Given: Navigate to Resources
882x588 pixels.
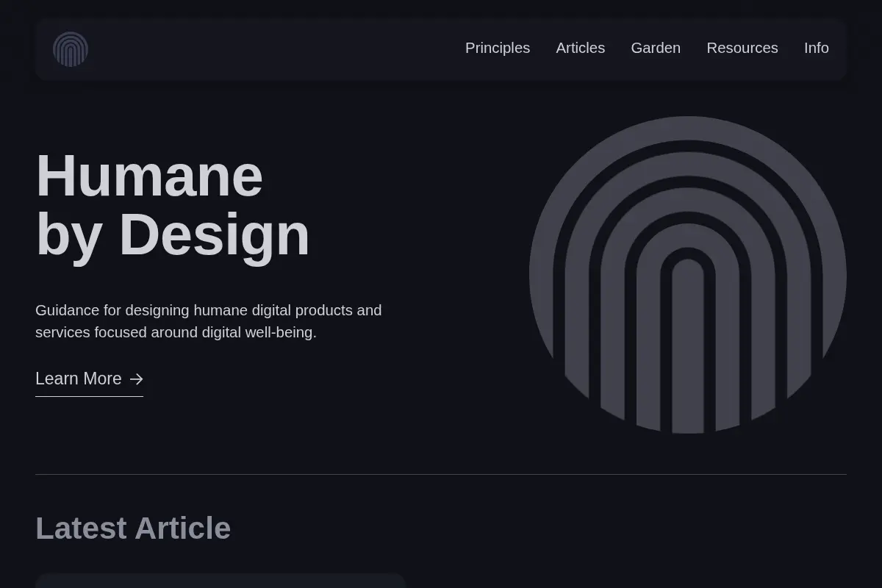Looking at the screenshot, I should [742, 48].
